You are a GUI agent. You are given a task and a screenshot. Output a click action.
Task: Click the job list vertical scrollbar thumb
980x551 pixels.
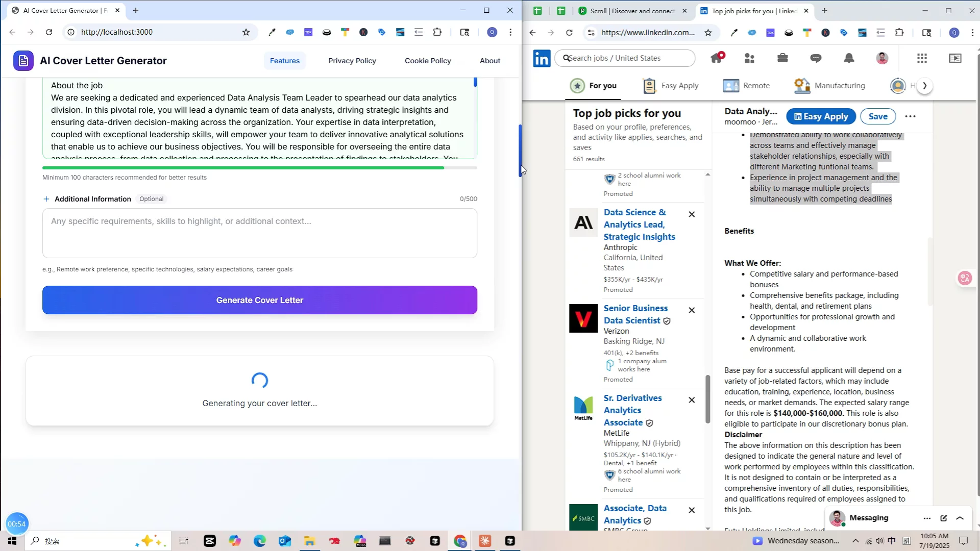707,399
